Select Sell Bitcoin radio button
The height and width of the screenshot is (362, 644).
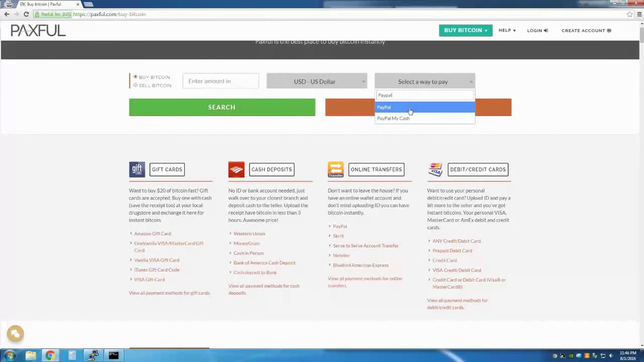pos(135,85)
